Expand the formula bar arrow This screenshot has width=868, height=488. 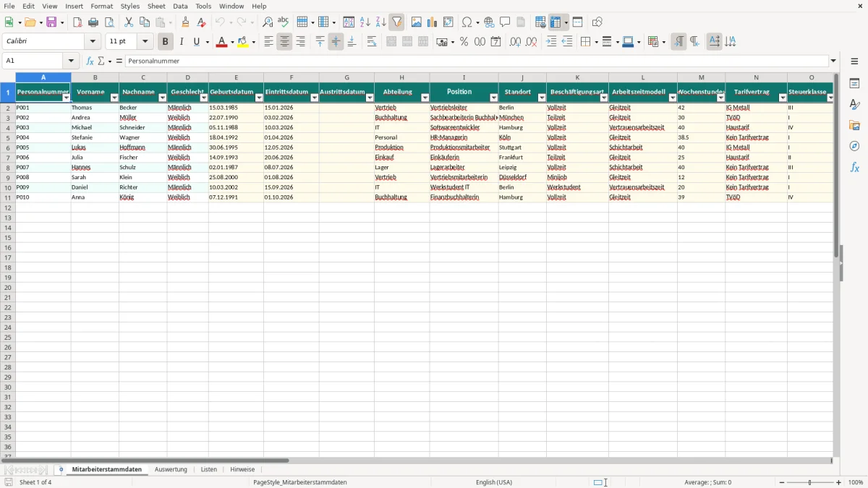tap(833, 61)
